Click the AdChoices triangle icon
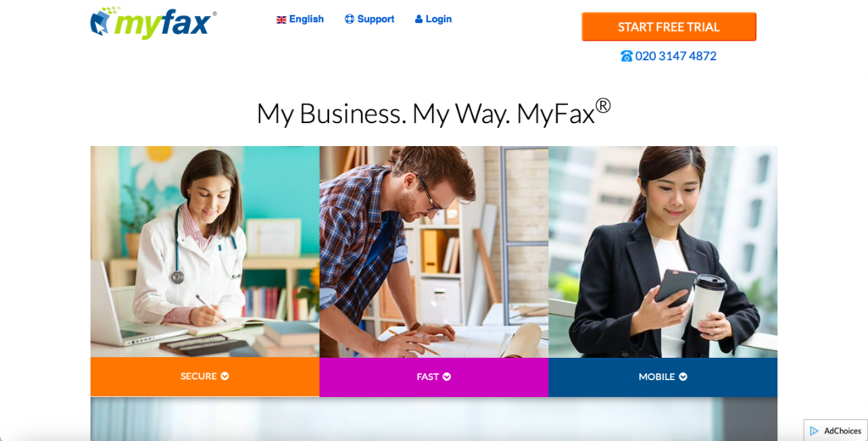 point(814,431)
